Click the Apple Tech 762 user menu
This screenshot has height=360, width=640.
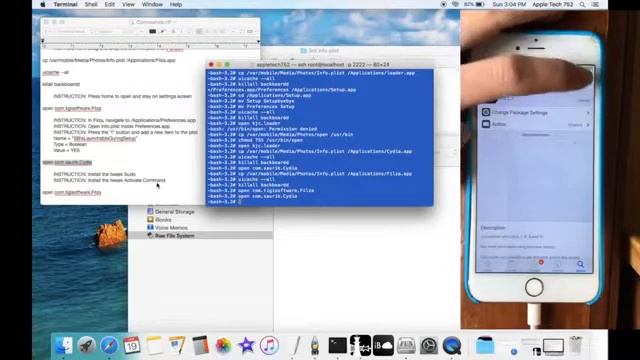[552, 4]
